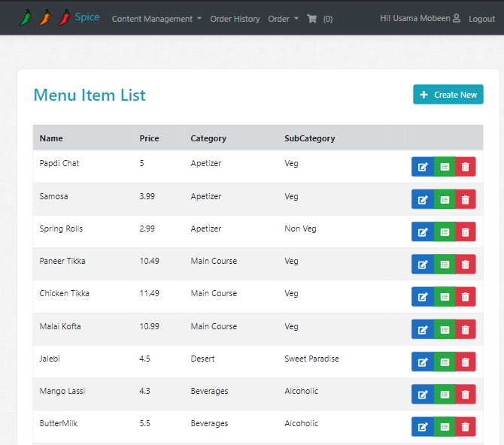Viewport: 504px width, 445px height.
Task: Select the Sweet Paradise subcategory cell
Action: pyautogui.click(x=311, y=359)
